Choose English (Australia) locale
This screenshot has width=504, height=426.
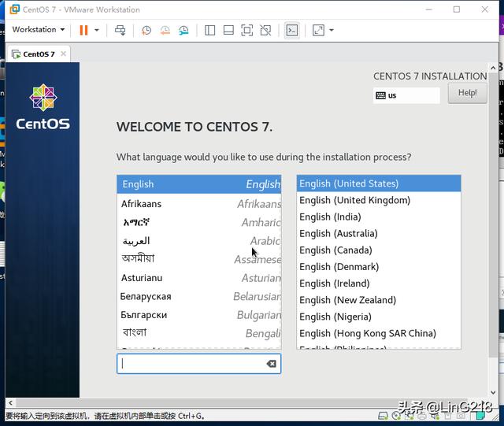tap(379, 233)
